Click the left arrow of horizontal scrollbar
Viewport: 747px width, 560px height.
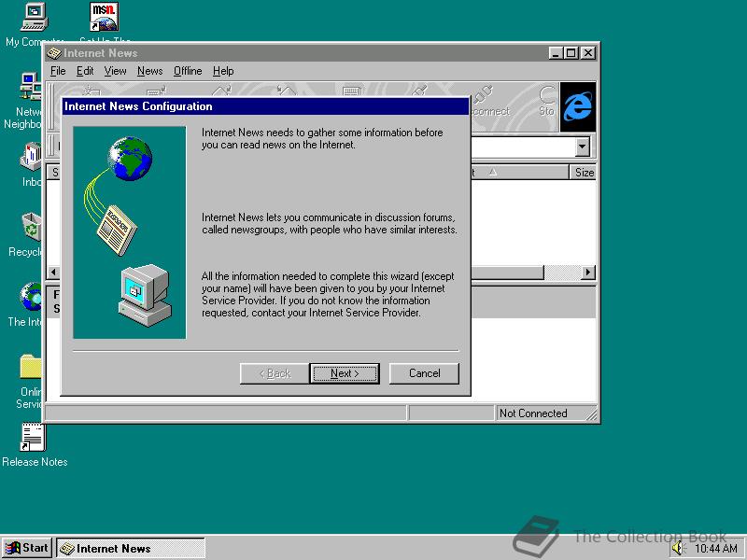coord(53,273)
